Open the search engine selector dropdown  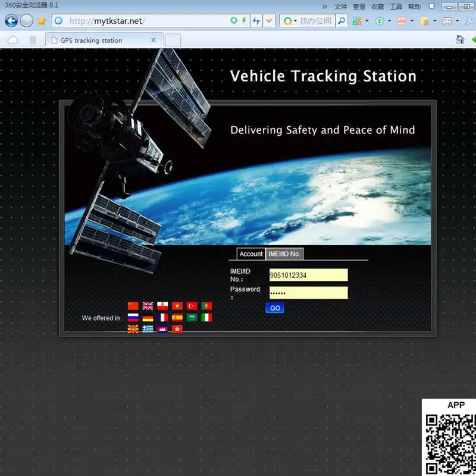[289, 21]
